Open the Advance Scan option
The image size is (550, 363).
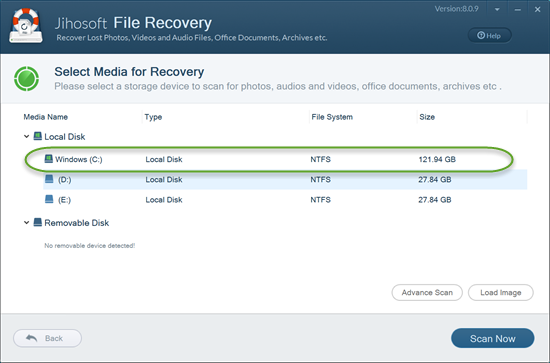[x=427, y=293]
